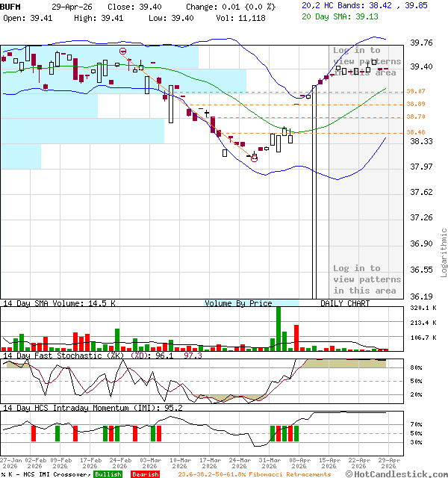Click the green Bullish legend badge
Screen dimensions: 448x478
click(x=108, y=474)
